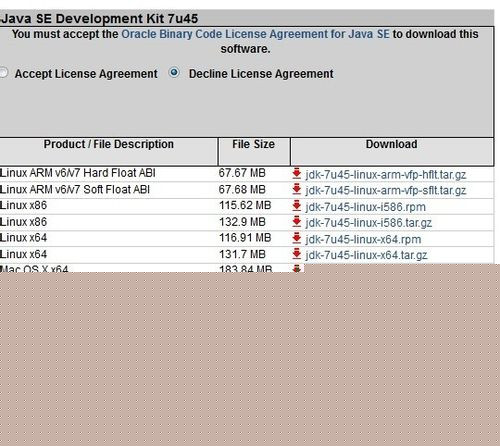Click download arrow icon for linux-i586.tar.gz
Image resolution: width=500 pixels, height=446 pixels.
[296, 222]
